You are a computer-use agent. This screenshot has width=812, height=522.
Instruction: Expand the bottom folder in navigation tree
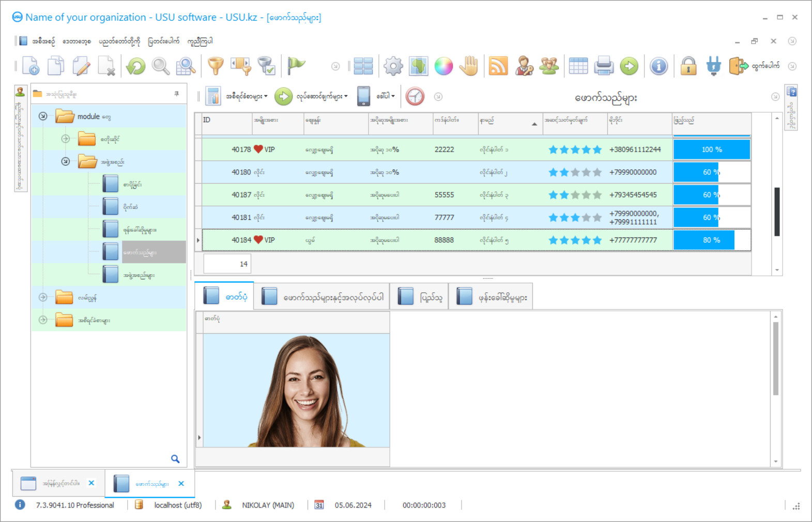pyautogui.click(x=43, y=320)
